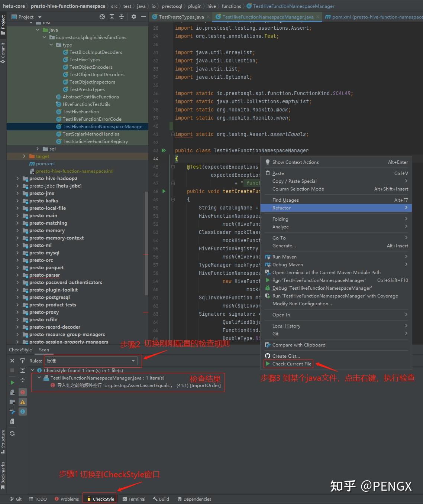
Task: Switch to the Scan tab
Action: [x=44, y=350]
